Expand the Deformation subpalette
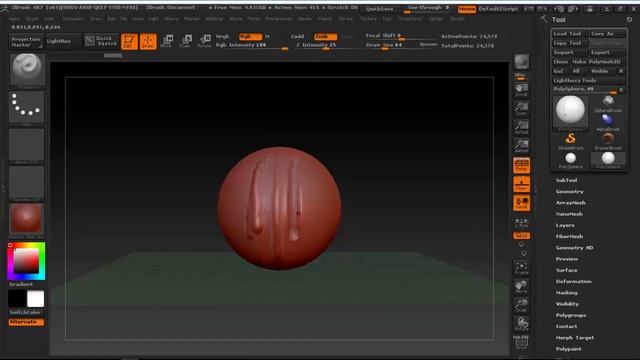Screen dimensions: 640x360 573,282
